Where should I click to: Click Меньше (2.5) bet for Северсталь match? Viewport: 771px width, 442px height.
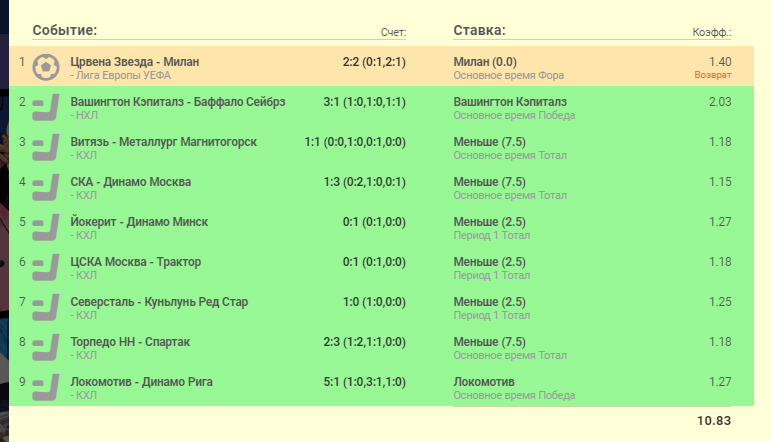(x=489, y=302)
